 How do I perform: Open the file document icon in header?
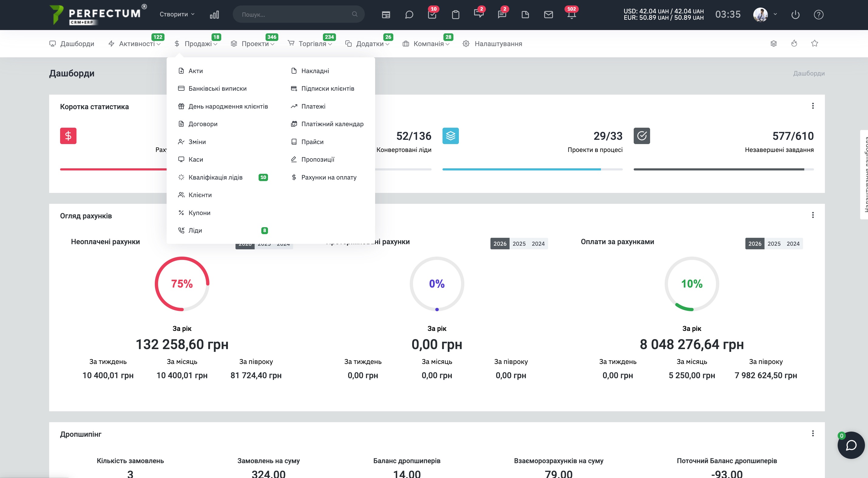[x=525, y=15]
